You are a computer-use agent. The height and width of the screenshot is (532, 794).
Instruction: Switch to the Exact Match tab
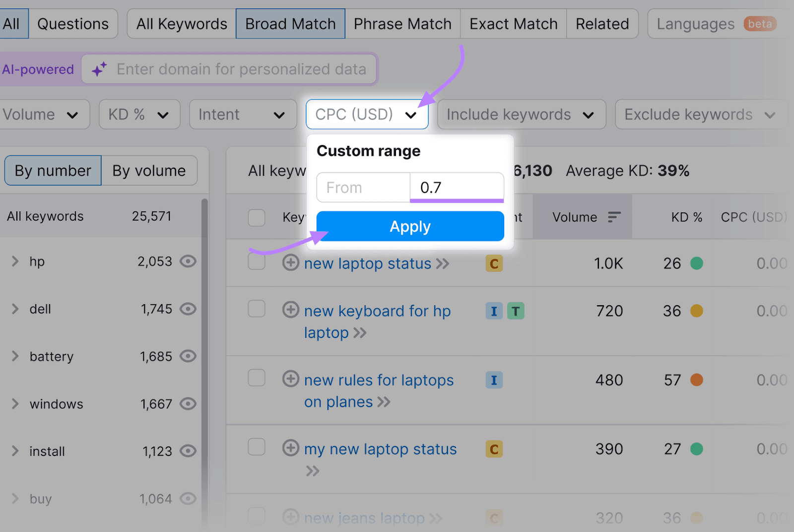[513, 23]
